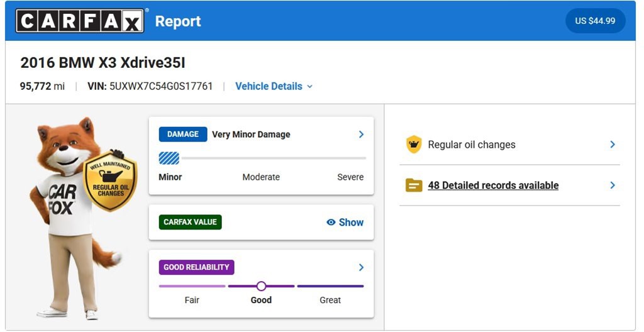Click the Well Maintained oil changes shield badge
644x332 pixels.
(110, 180)
